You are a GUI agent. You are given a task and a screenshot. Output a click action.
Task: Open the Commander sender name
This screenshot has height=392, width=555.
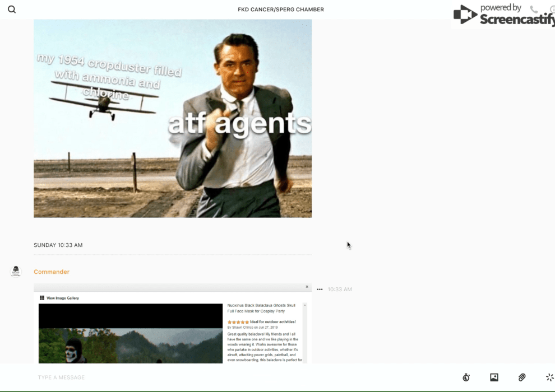click(52, 272)
